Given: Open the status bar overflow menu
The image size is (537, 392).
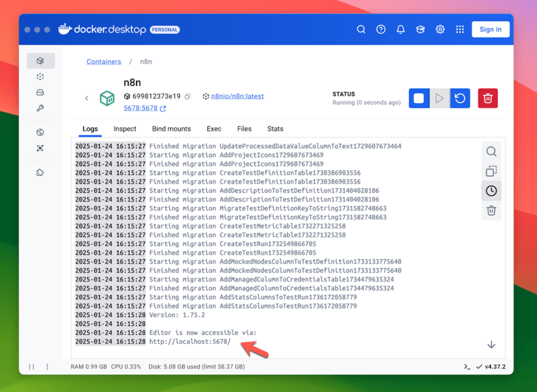Looking at the screenshot, I should click(48, 367).
